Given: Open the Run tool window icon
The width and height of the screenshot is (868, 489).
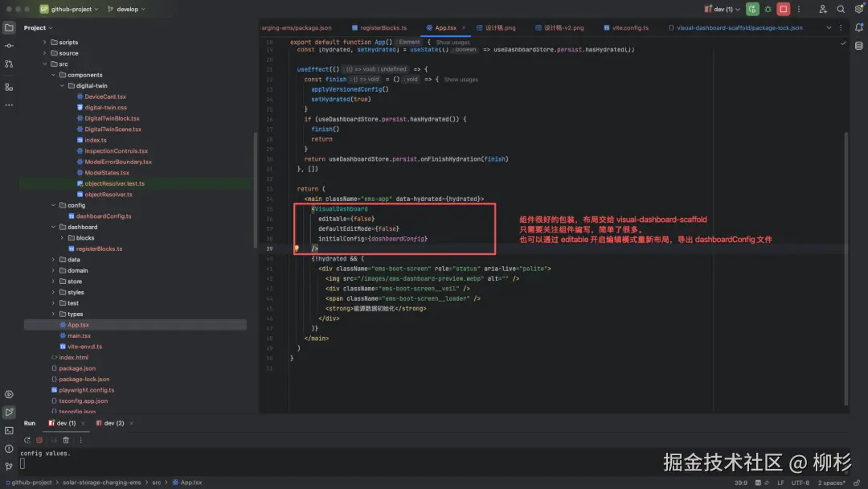Looking at the screenshot, I should pyautogui.click(x=9, y=412).
